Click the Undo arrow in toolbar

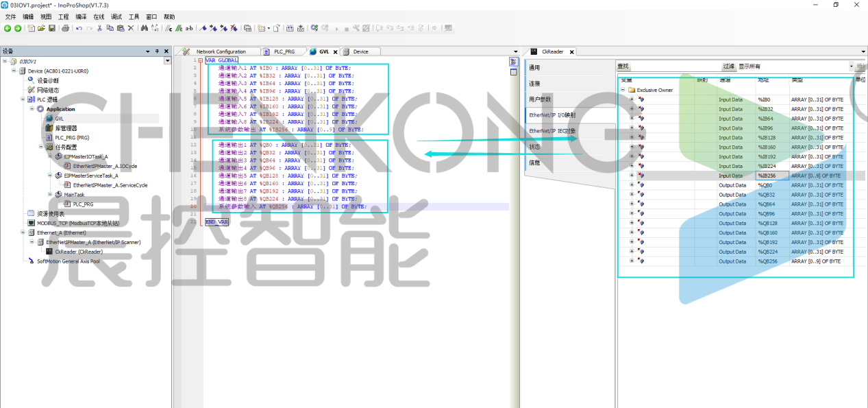[79, 28]
